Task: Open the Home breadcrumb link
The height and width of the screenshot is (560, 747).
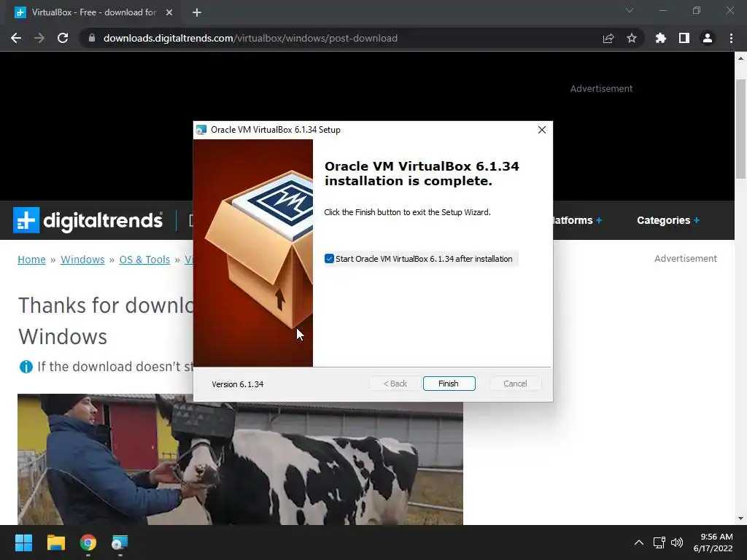Action: click(31, 260)
